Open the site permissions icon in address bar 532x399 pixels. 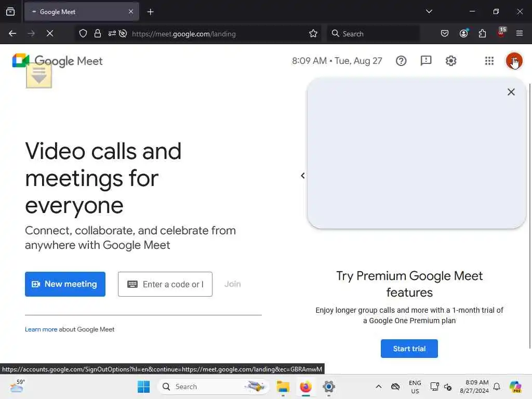pyautogui.click(x=112, y=34)
